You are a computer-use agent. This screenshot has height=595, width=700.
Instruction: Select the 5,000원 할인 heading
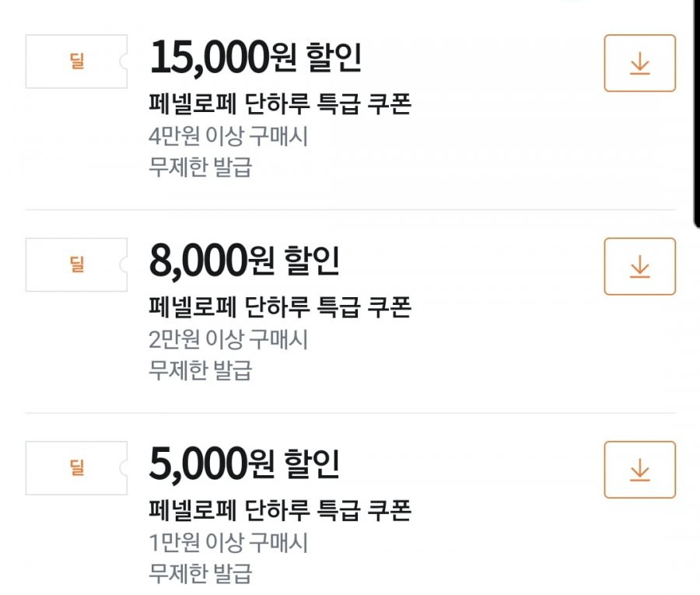(244, 464)
